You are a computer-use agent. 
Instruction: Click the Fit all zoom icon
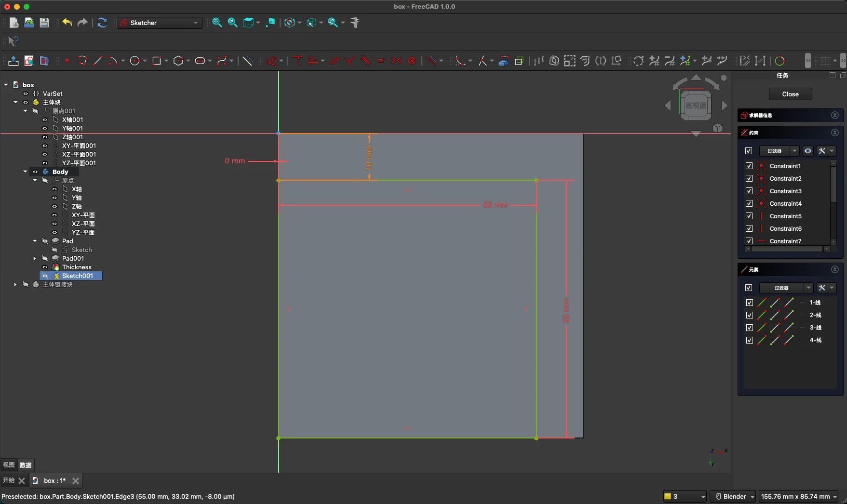point(217,23)
